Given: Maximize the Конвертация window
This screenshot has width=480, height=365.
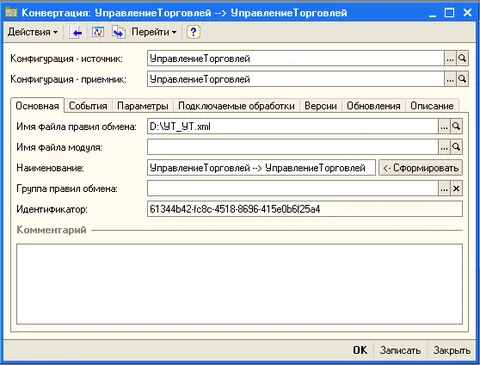Looking at the screenshot, I should pyautogui.click(x=450, y=13).
